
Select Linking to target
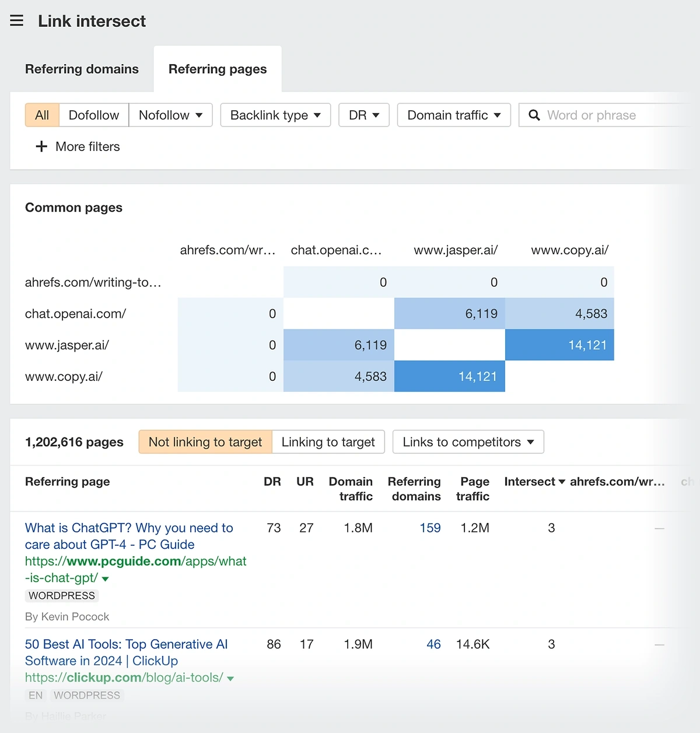click(x=328, y=442)
